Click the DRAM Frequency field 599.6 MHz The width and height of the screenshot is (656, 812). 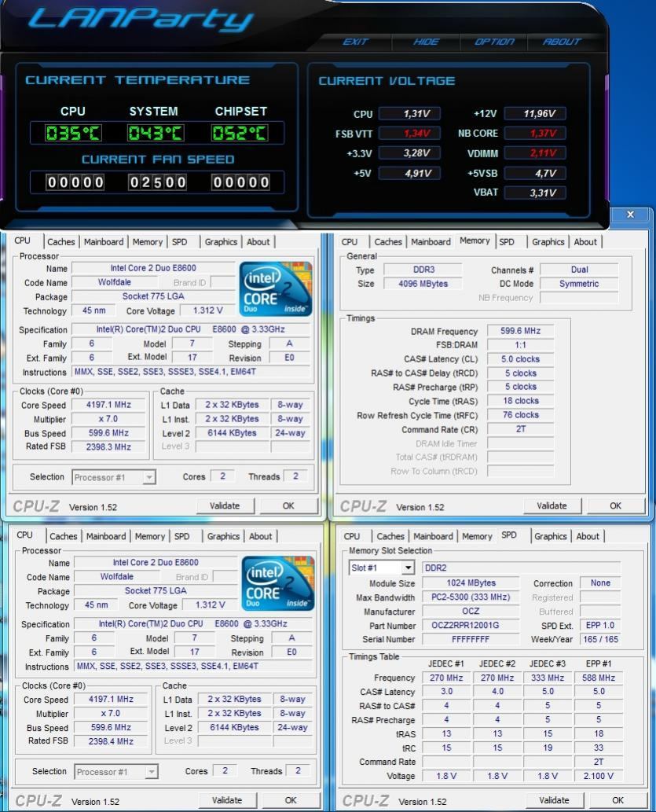(x=520, y=331)
